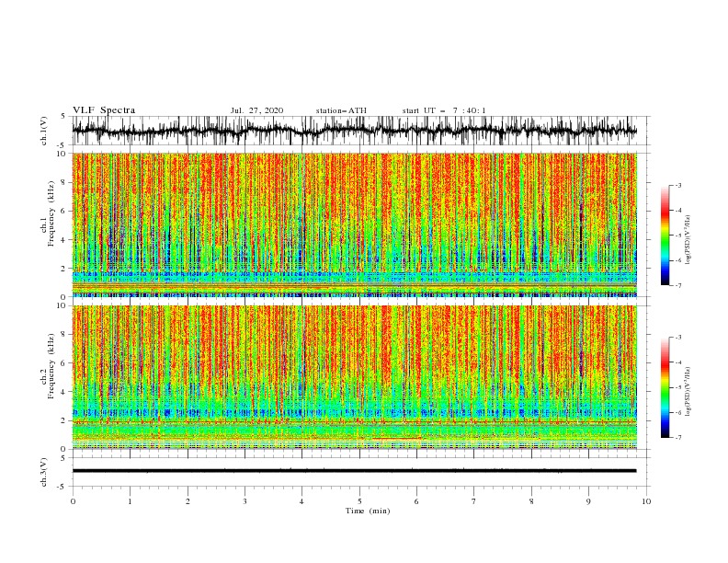Click the log(PSD) label beside the upper colorbar
This screenshot has width=728, height=563.
click(688, 240)
